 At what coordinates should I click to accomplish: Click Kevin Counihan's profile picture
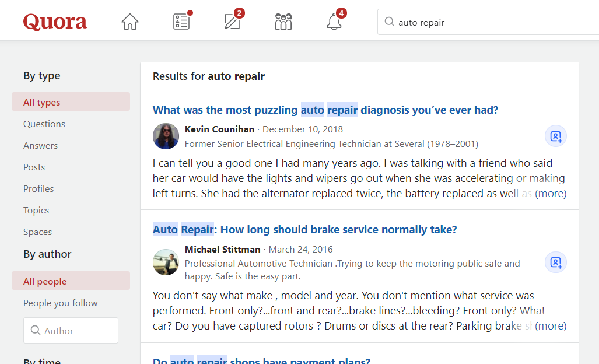click(x=166, y=136)
